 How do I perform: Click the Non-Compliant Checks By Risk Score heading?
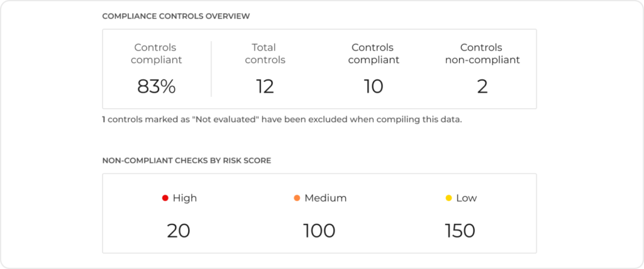pos(186,161)
